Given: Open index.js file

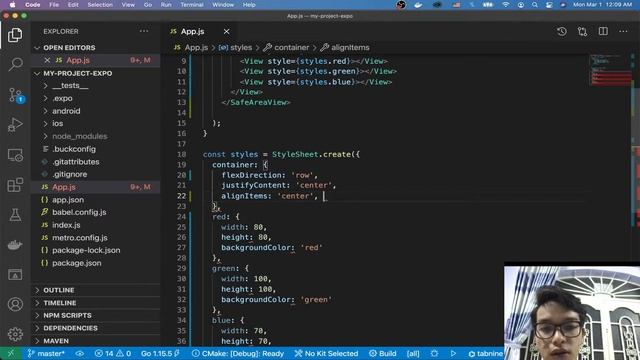Looking at the screenshot, I should (x=96, y=225).
